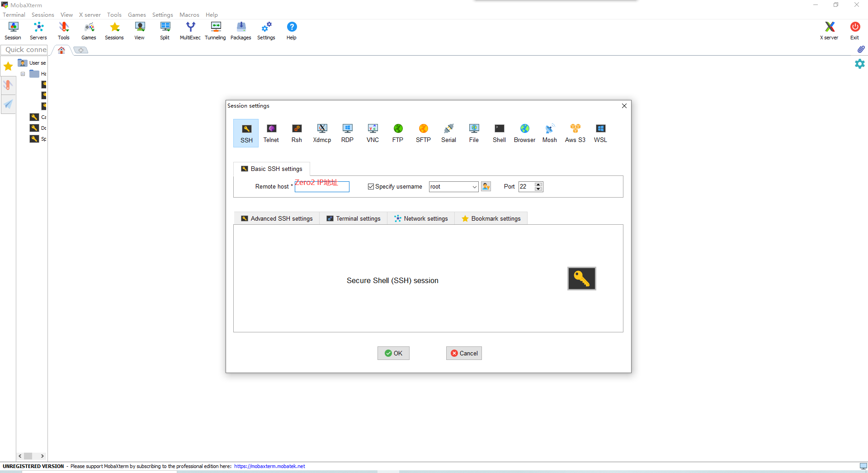868x473 pixels.
Task: Click the Exit toolbar button
Action: [x=854, y=31]
